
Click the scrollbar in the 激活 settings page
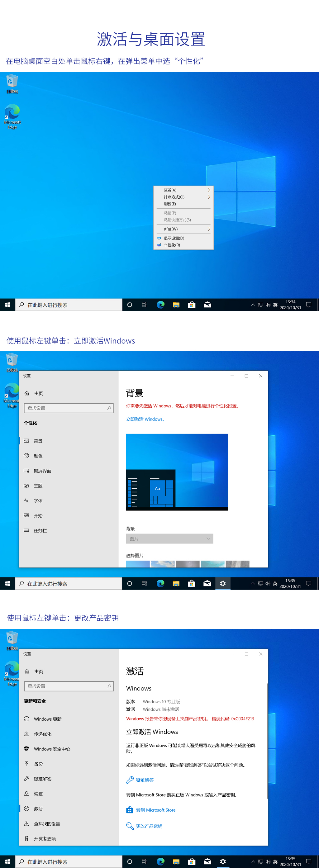(267, 741)
